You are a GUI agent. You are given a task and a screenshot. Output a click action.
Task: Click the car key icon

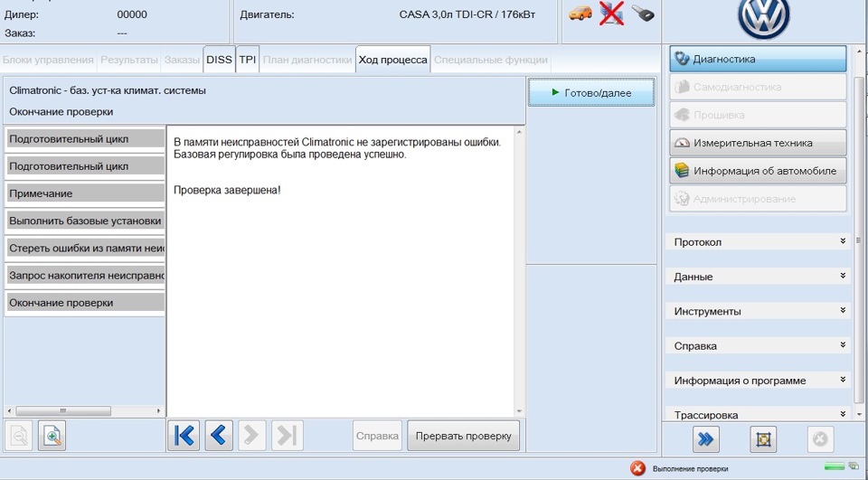point(643,14)
